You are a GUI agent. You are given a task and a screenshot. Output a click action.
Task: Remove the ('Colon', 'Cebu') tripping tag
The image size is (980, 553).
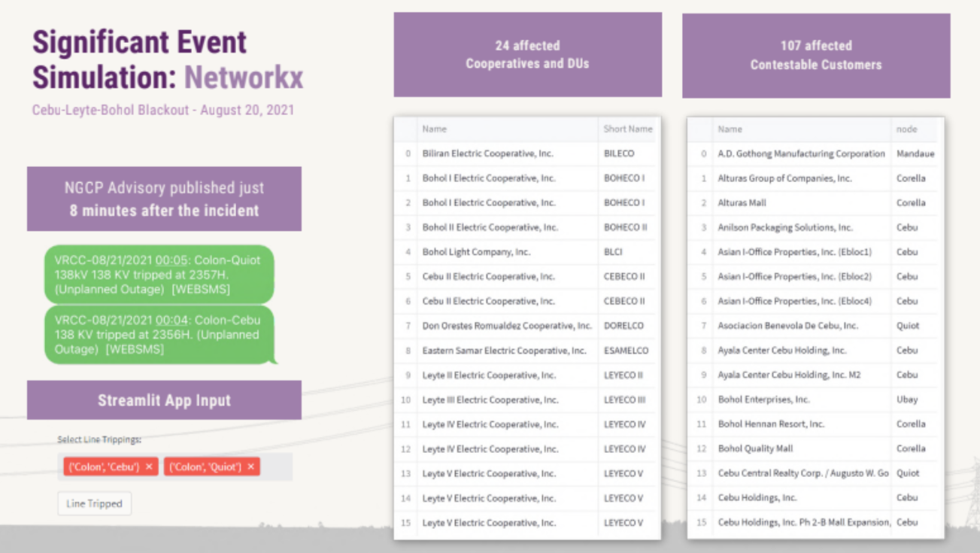click(147, 466)
